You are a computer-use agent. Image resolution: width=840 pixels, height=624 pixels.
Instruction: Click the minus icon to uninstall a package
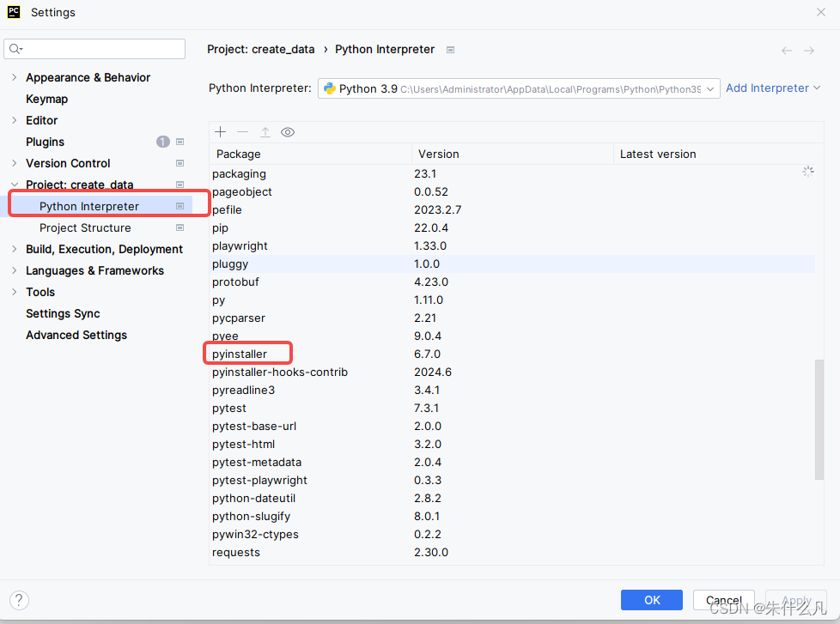click(243, 132)
